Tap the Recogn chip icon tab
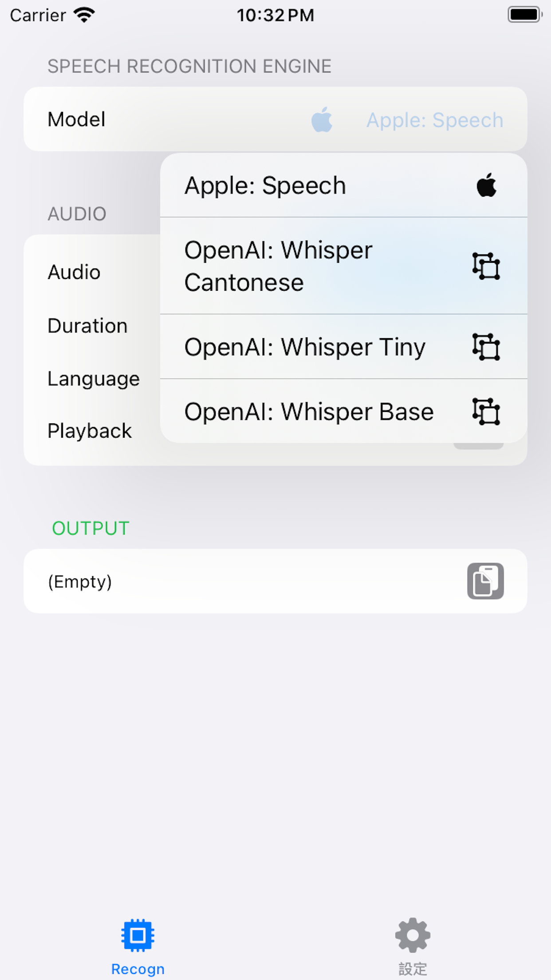551x980 pixels. pos(138,935)
